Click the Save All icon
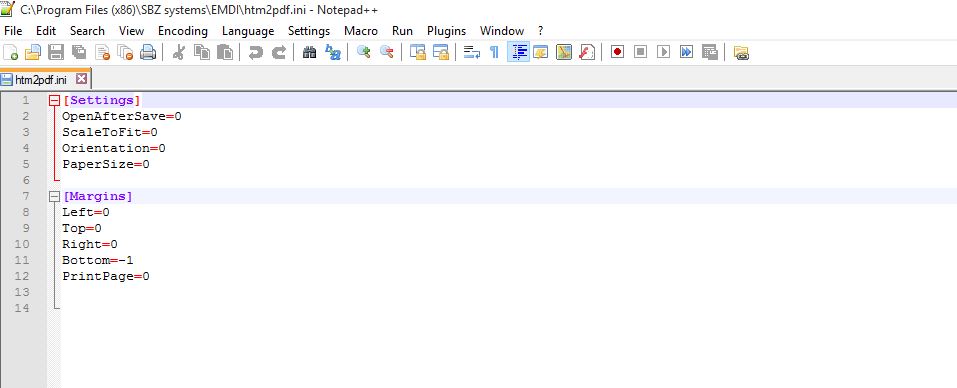Screen dimensions: 957x388 click(79, 52)
